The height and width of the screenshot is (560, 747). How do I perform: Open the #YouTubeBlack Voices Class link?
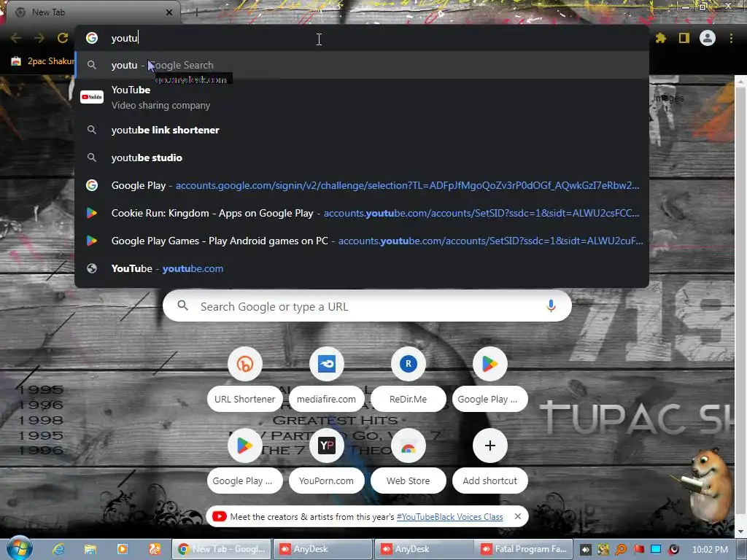click(x=449, y=517)
